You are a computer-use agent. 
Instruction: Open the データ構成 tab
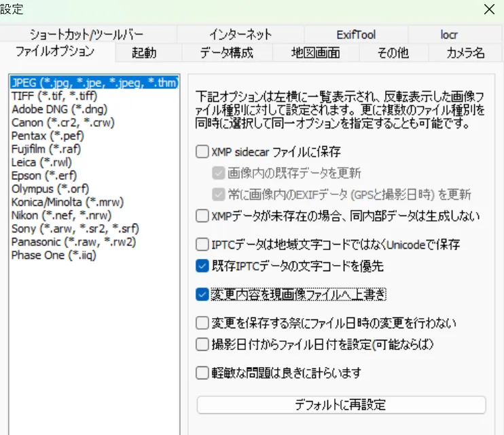[227, 52]
